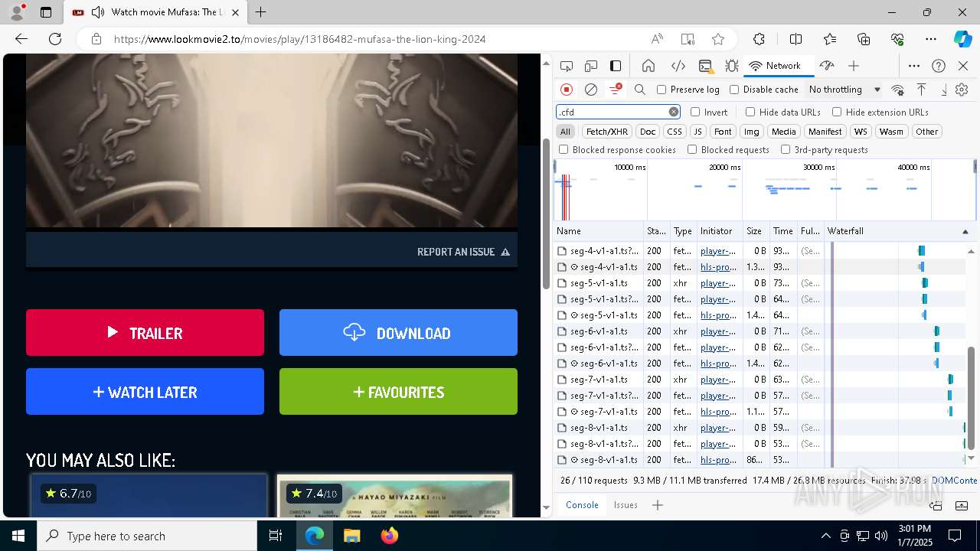Stop recording network log

tap(567, 90)
